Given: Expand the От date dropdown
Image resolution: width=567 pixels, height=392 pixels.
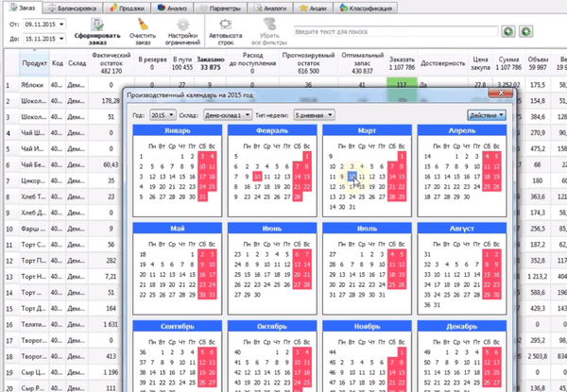Looking at the screenshot, I should click(61, 25).
